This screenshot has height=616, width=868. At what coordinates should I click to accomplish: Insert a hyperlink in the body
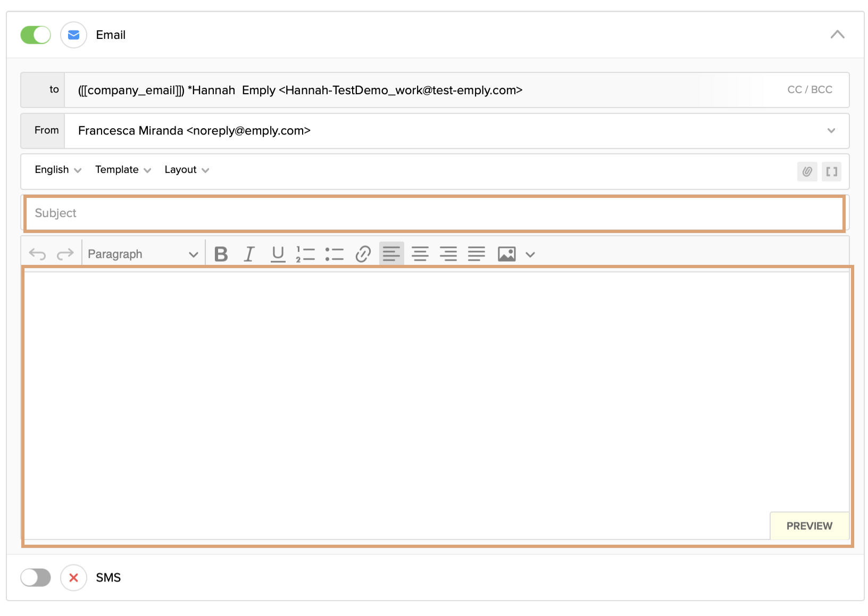[x=363, y=254]
